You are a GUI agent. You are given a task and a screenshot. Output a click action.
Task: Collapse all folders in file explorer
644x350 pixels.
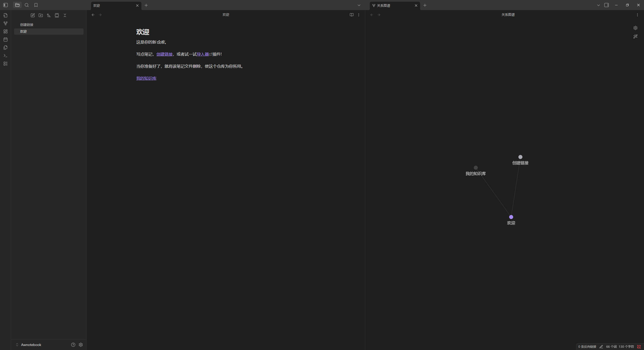[65, 15]
